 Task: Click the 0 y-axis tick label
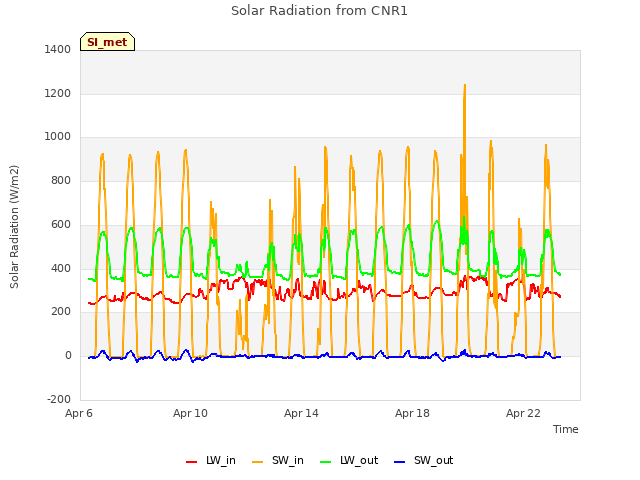pos(68,356)
